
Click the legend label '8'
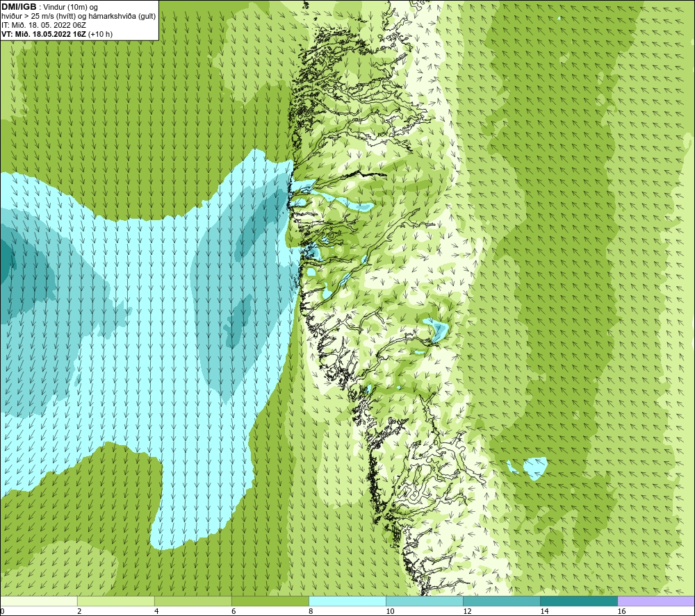click(x=311, y=612)
